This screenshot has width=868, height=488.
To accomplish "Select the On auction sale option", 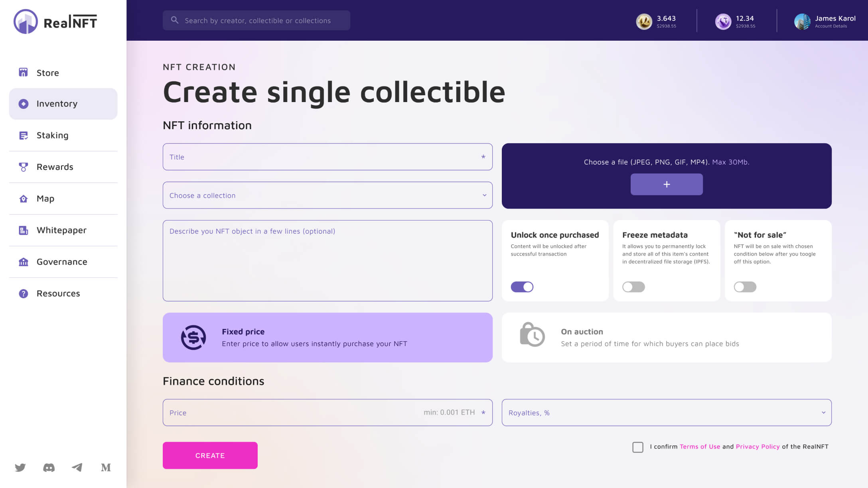I will [x=666, y=337].
